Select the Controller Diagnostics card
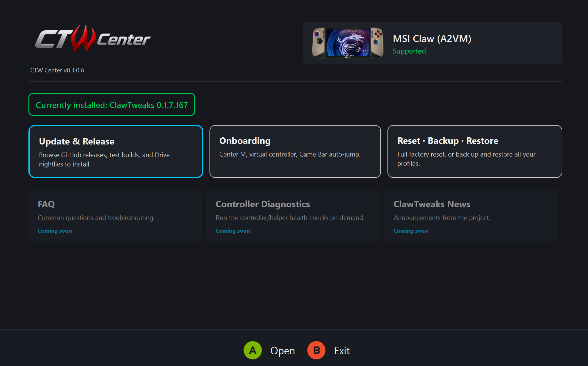Image resolution: width=588 pixels, height=366 pixels. click(293, 216)
